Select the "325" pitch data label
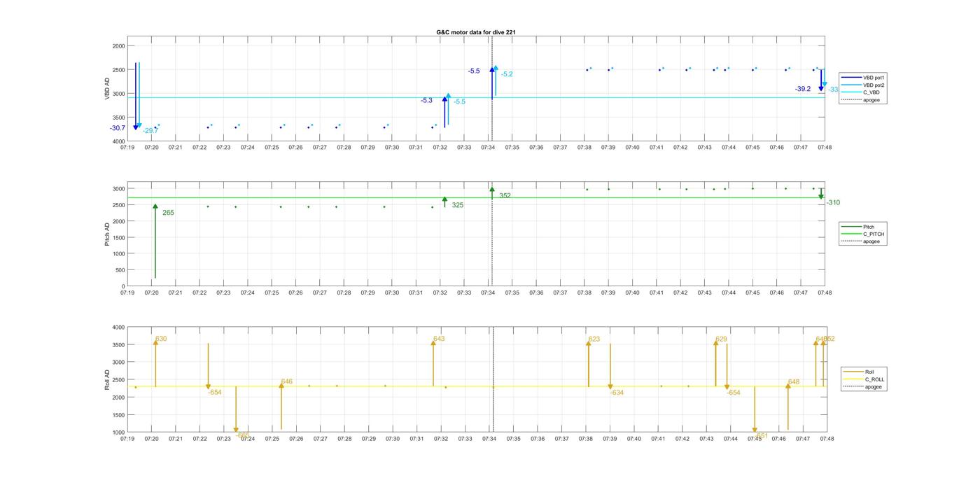Screen dimensions: 980x485 click(457, 205)
